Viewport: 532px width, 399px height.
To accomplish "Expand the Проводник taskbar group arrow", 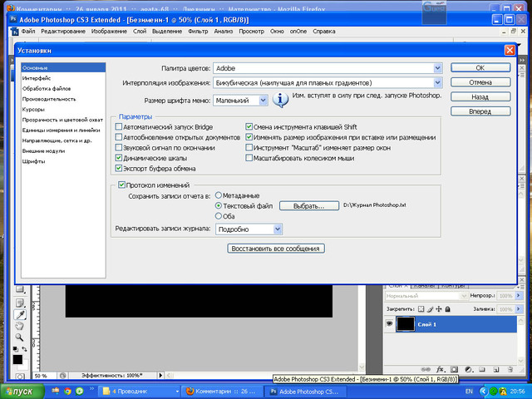I will tap(177, 392).
